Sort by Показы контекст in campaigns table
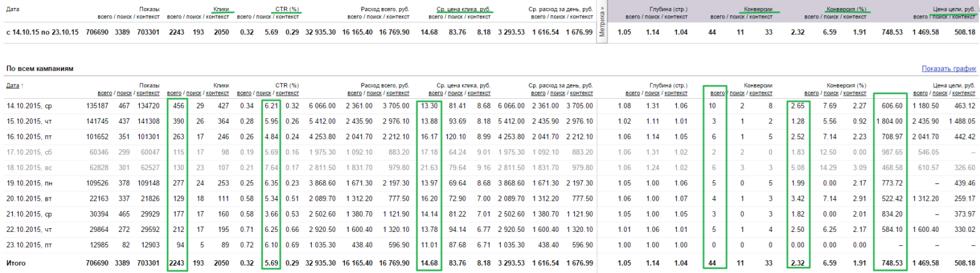 (x=148, y=93)
